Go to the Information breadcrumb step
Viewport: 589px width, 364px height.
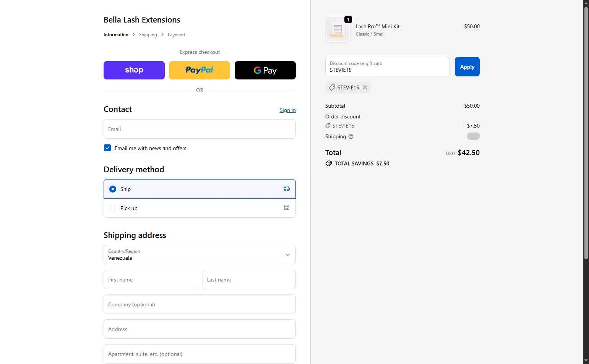click(116, 35)
